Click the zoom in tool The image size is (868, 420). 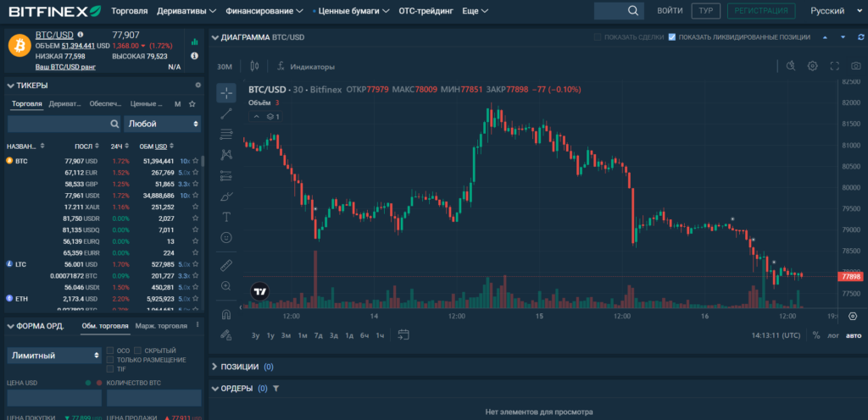(x=225, y=285)
